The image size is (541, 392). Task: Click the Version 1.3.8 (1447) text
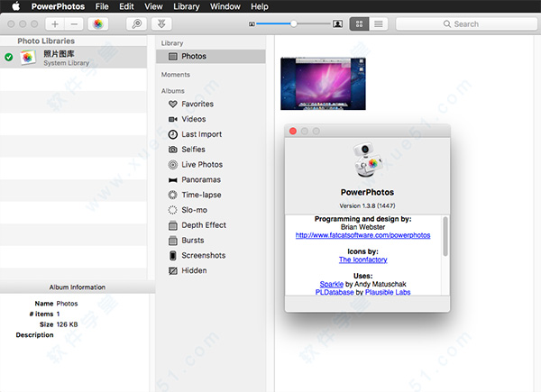(x=367, y=205)
